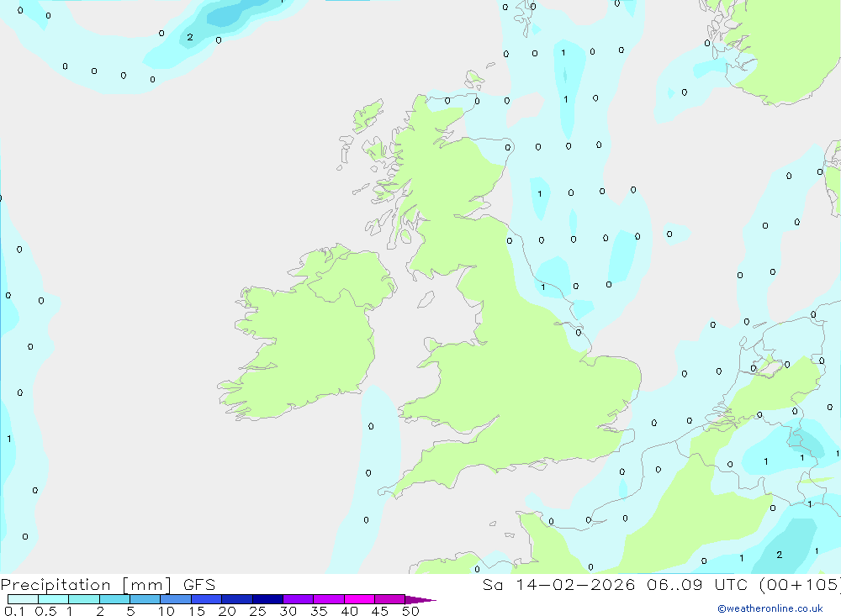Click the legend label '30'
This screenshot has width=841, height=616.
(x=288, y=611)
